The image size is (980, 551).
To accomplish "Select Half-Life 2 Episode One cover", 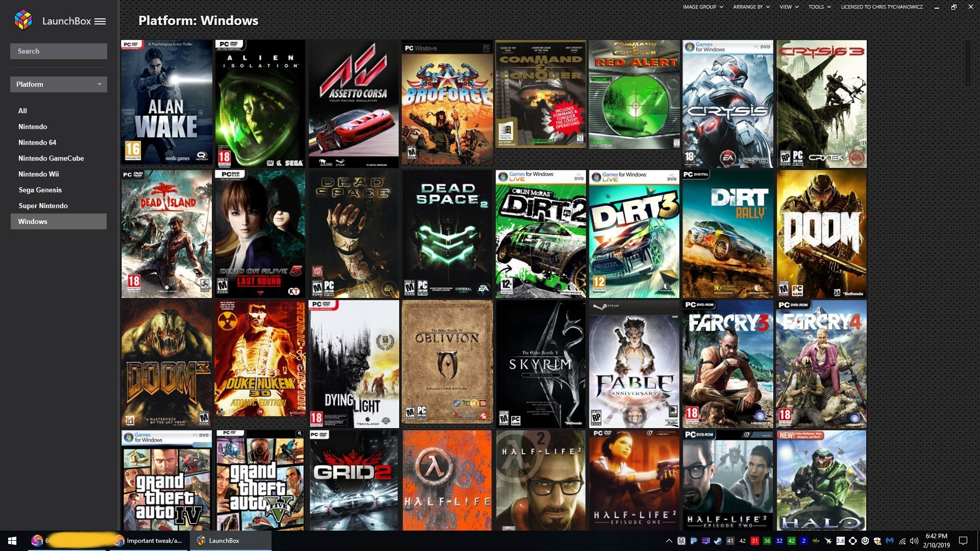I will click(x=634, y=480).
